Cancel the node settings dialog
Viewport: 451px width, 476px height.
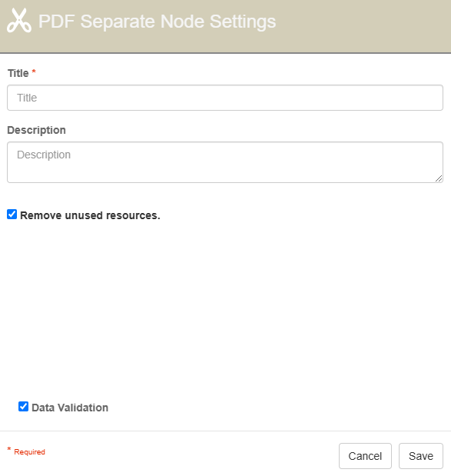tap(365, 456)
